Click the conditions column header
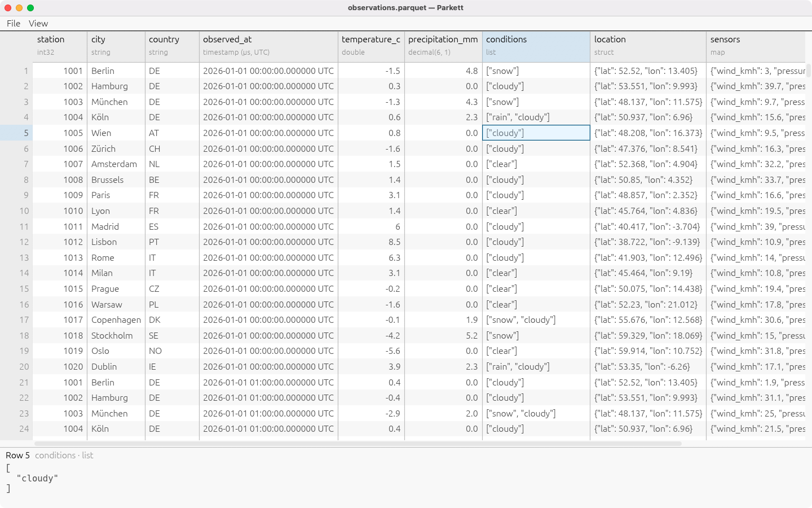 tap(536, 46)
